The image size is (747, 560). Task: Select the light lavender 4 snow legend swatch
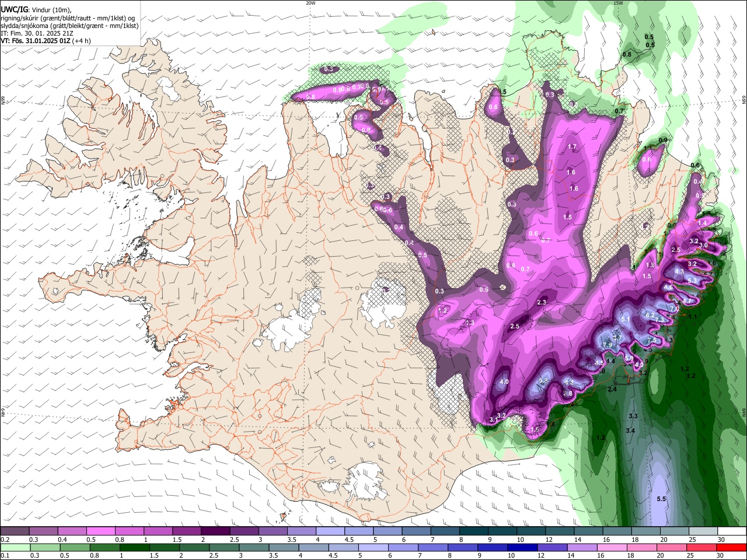click(x=330, y=531)
